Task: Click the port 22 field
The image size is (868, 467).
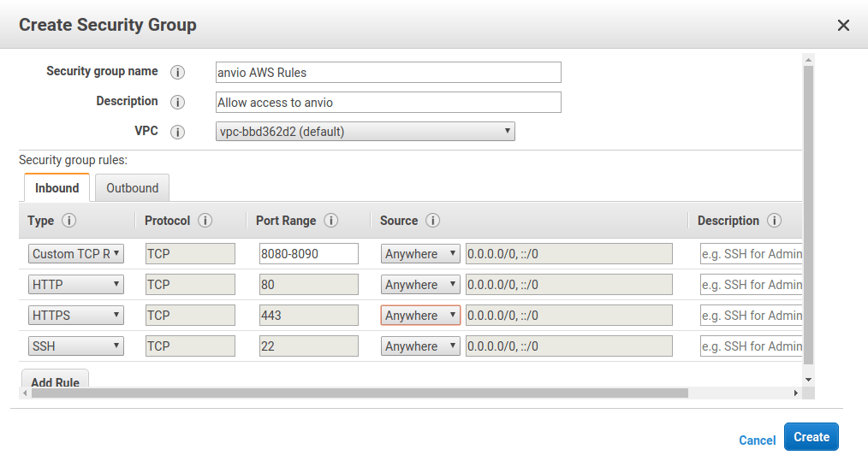Action: [x=308, y=346]
